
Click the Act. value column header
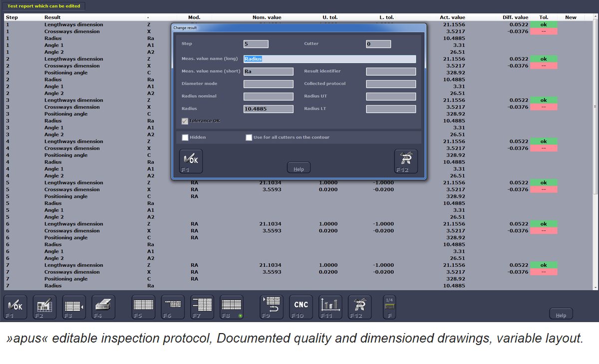point(452,17)
